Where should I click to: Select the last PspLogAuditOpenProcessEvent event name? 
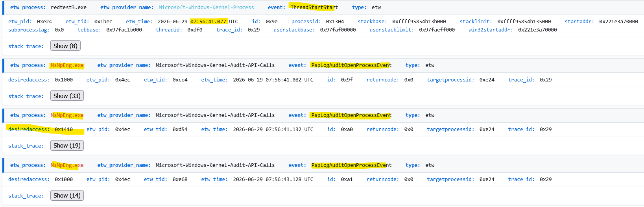tap(351, 165)
